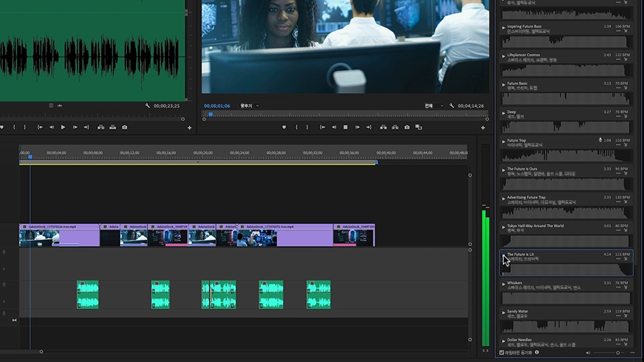Screen dimensions: 644x362
Task: Play the clip in the Source monitor
Action: click(63, 127)
